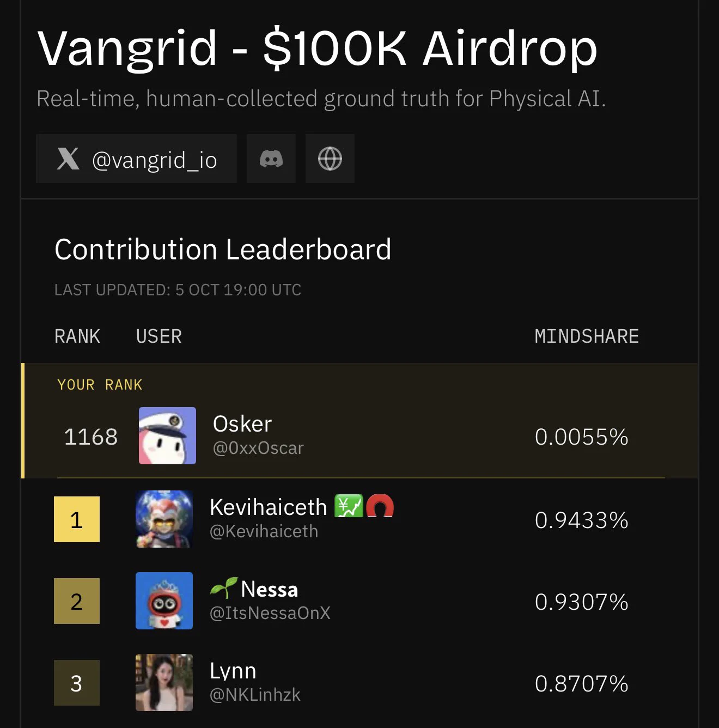Image resolution: width=719 pixels, height=728 pixels.
Task: Open the @Kevihaiceth handle link
Action: click(x=264, y=531)
